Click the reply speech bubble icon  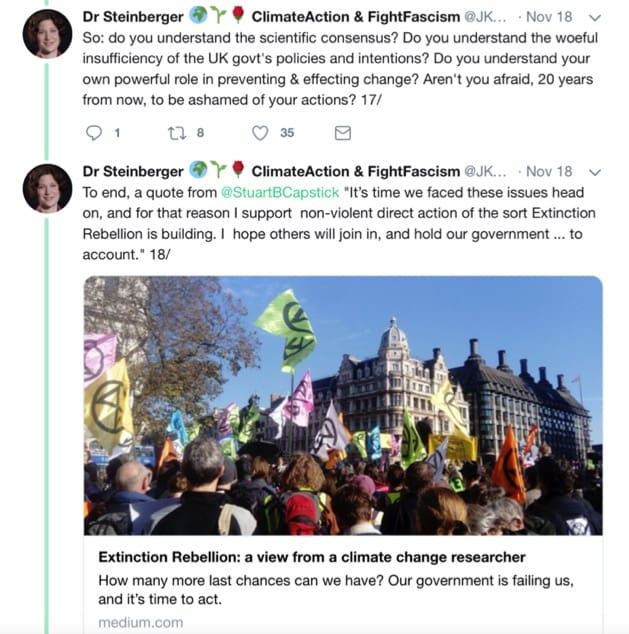click(94, 133)
